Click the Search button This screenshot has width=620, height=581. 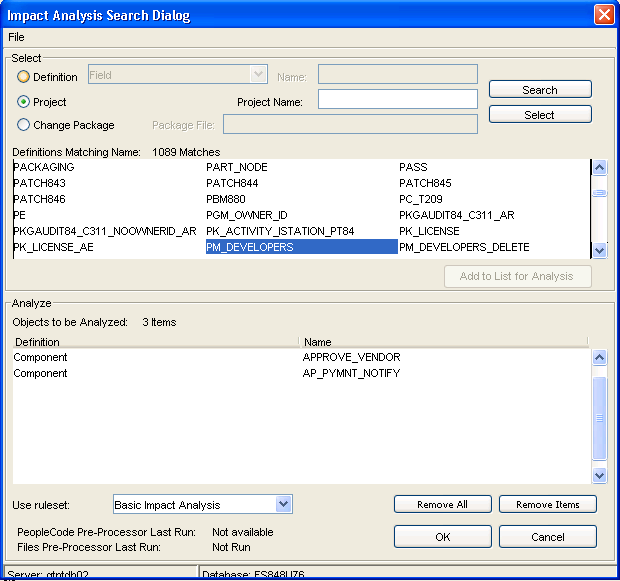coord(540,89)
